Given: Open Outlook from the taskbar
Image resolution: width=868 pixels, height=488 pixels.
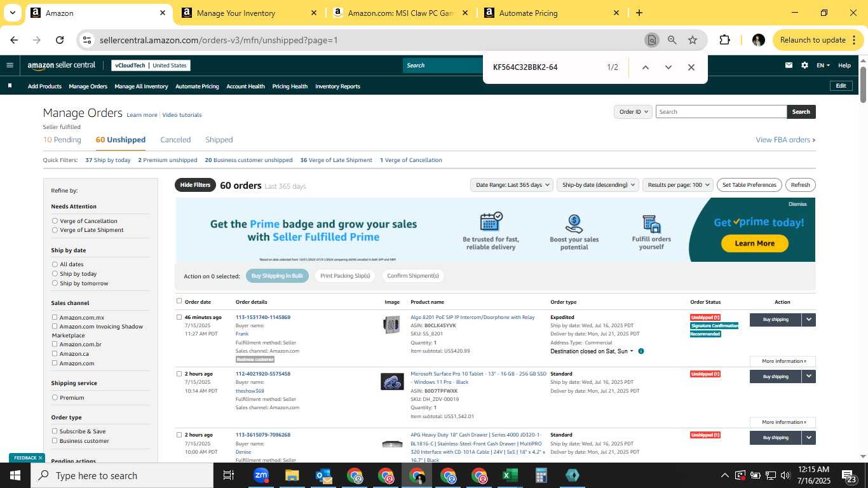Looking at the screenshot, I should (323, 475).
